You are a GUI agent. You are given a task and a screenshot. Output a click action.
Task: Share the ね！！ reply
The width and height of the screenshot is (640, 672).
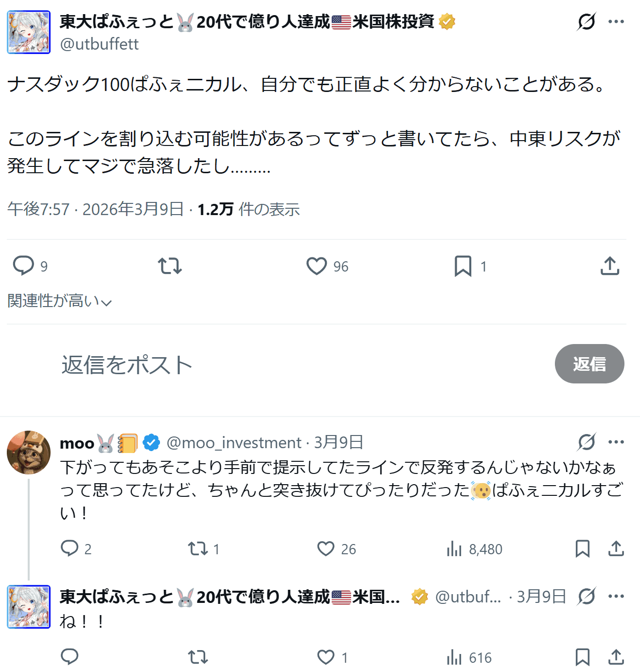[x=616, y=657]
